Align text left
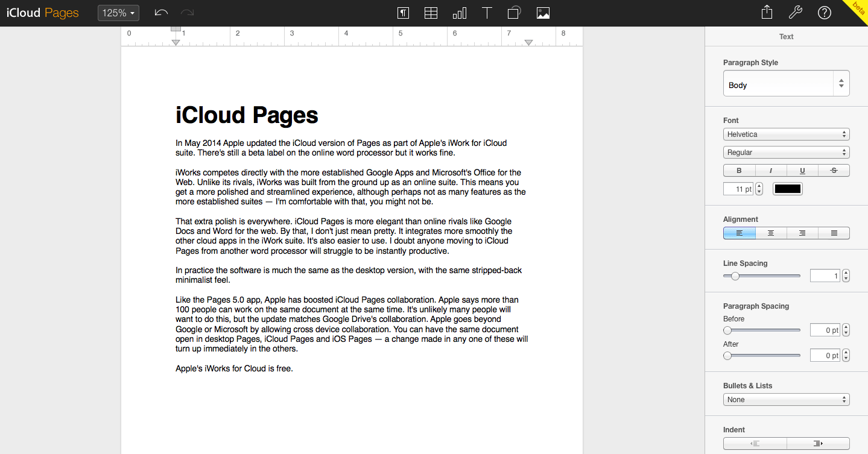The width and height of the screenshot is (868, 454). tap(739, 233)
